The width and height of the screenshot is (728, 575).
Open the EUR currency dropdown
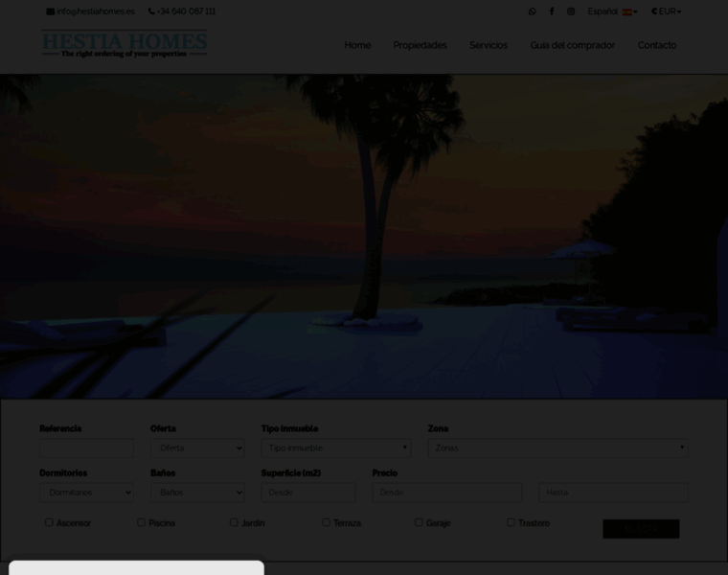tap(667, 11)
